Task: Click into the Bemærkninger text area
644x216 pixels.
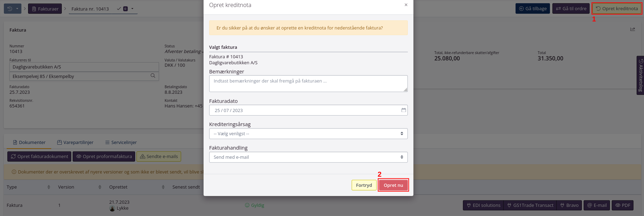Action: tap(308, 84)
